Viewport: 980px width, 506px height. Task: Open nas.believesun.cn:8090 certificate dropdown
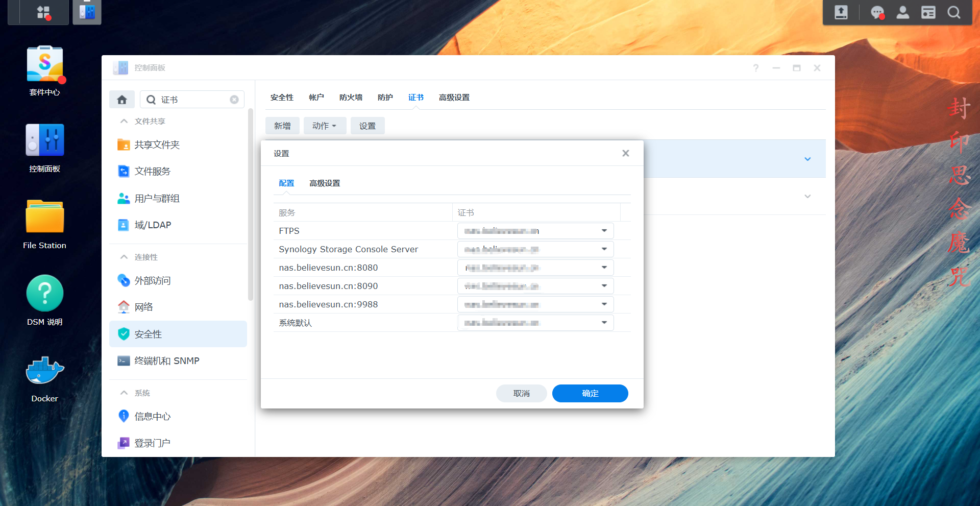tap(535, 286)
